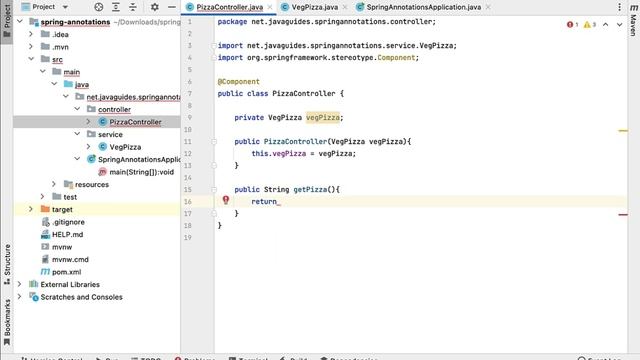Close the VegPizza.java tab
Screen dimensions: 640x360
[x=345, y=7]
